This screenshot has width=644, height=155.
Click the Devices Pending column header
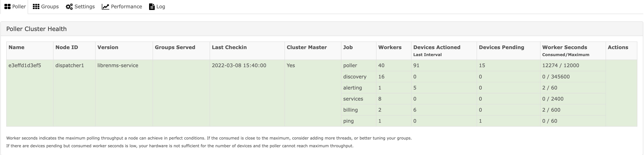click(x=501, y=47)
